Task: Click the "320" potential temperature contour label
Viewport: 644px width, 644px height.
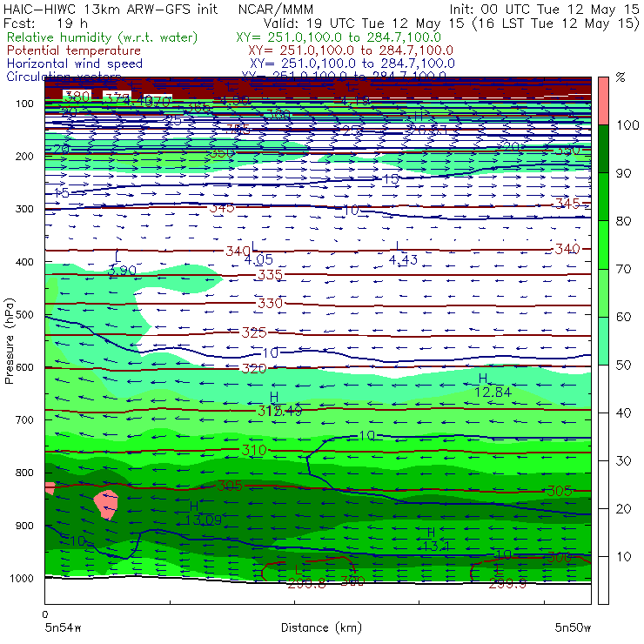Action: click(x=254, y=368)
